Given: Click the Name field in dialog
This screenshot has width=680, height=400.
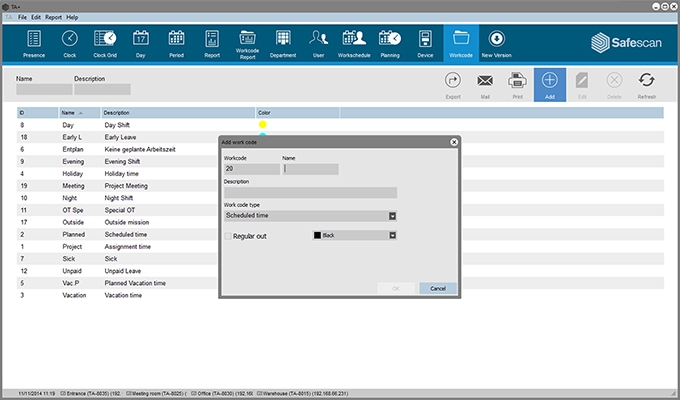Looking at the screenshot, I should click(x=311, y=169).
